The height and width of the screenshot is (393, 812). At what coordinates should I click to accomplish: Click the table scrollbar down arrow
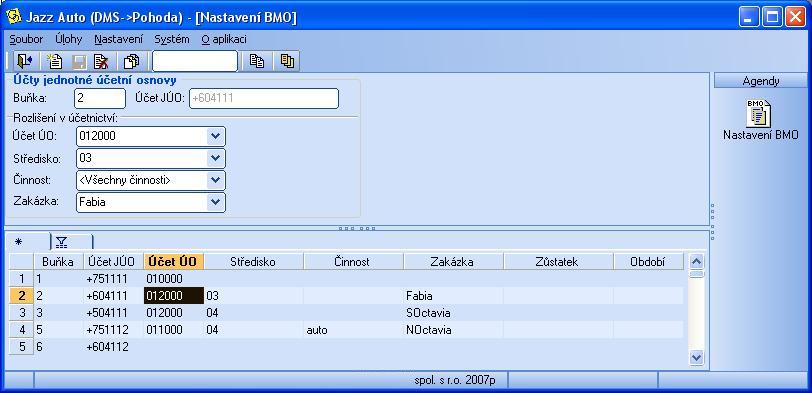tap(697, 357)
